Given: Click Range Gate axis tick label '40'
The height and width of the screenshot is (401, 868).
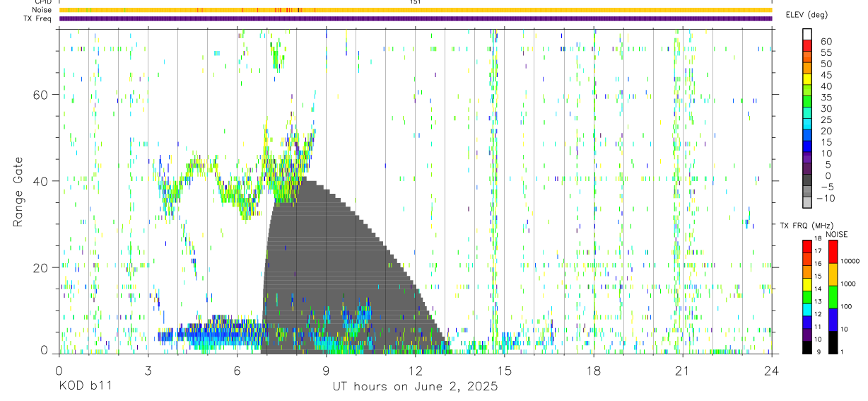Looking at the screenshot, I should (x=42, y=180).
